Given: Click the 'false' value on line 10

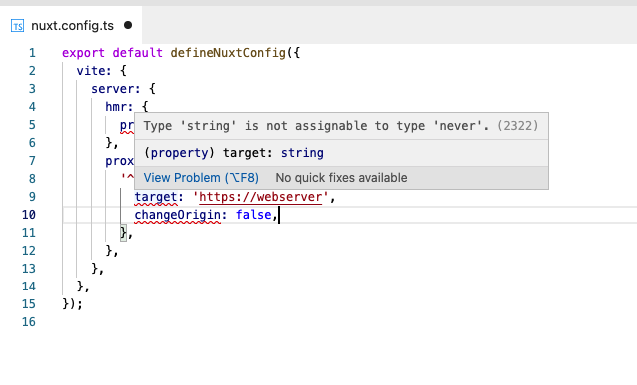Looking at the screenshot, I should click(254, 215).
